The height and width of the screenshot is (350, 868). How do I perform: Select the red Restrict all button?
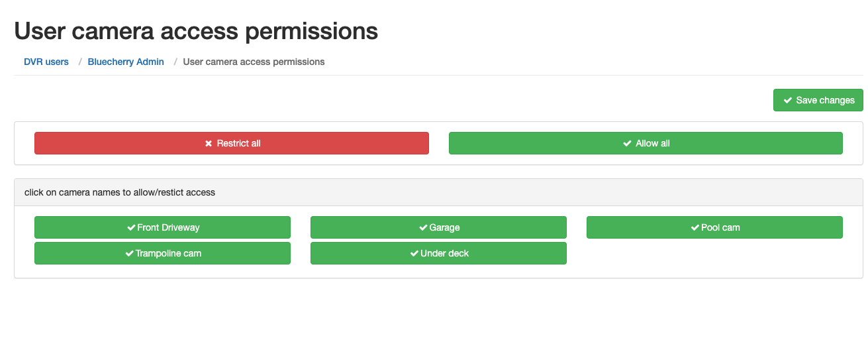(x=232, y=143)
